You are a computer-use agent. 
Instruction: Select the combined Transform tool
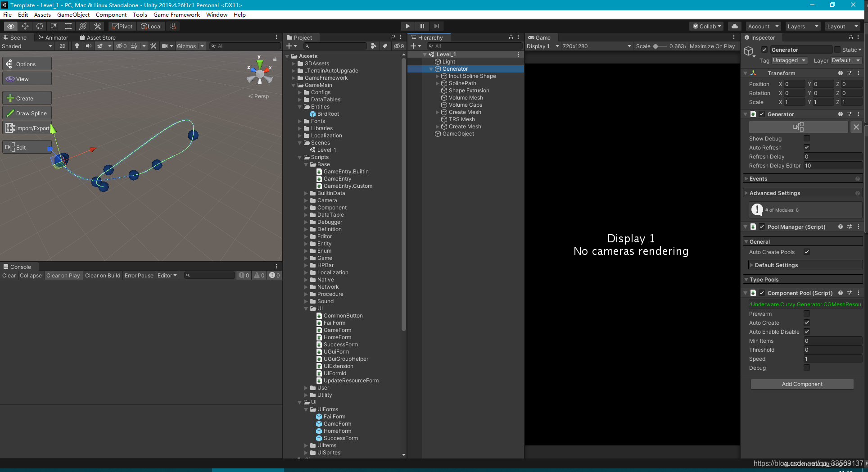tap(83, 26)
